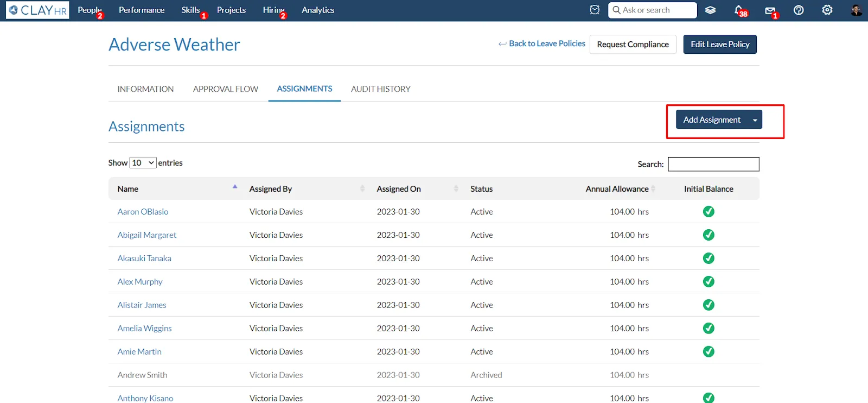Switch to the Audit History tab

point(381,89)
